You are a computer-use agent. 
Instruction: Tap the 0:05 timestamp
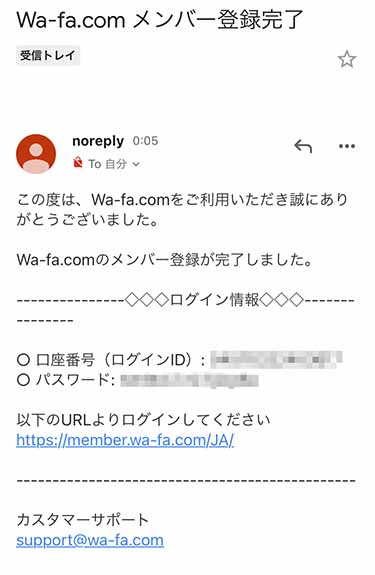click(146, 141)
